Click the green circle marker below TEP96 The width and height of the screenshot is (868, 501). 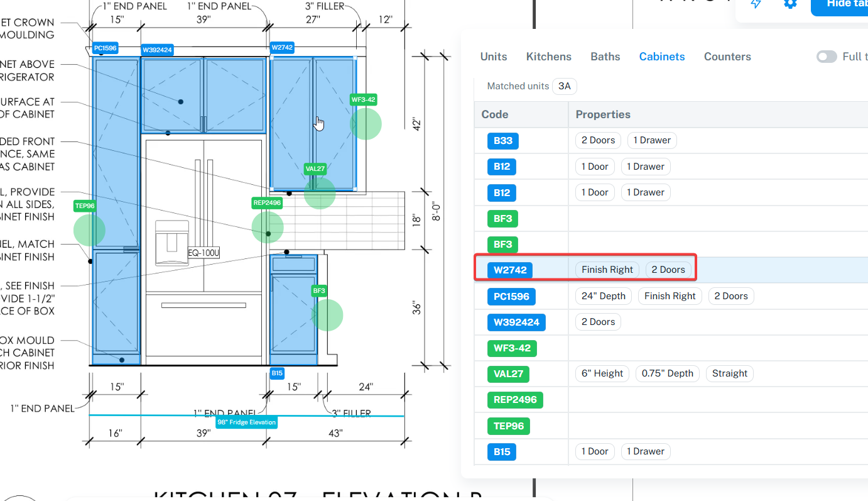[x=89, y=229]
